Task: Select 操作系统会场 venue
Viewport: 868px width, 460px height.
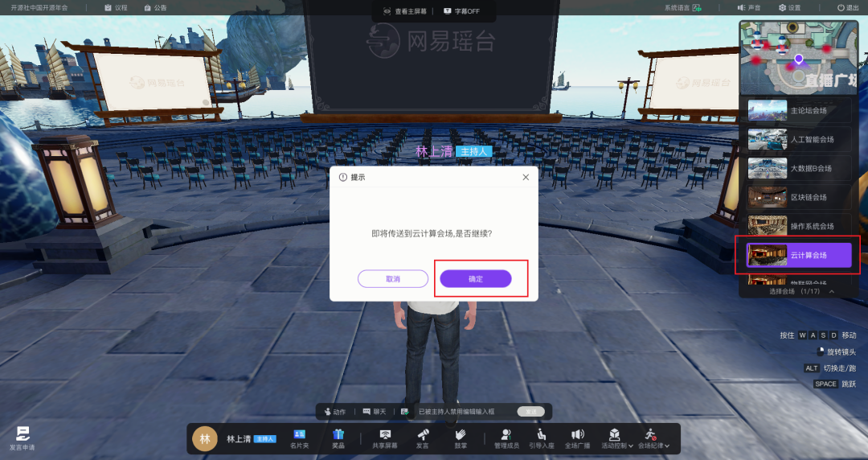Action: point(799,225)
